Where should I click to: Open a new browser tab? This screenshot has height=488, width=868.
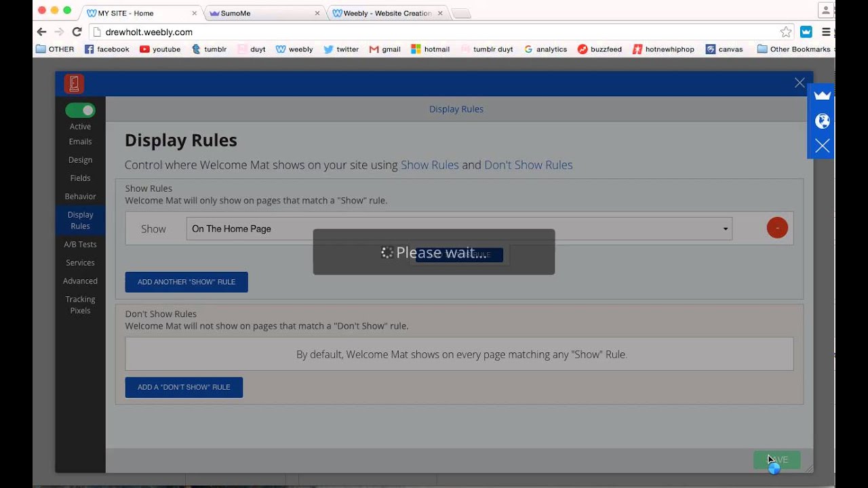pos(461,14)
